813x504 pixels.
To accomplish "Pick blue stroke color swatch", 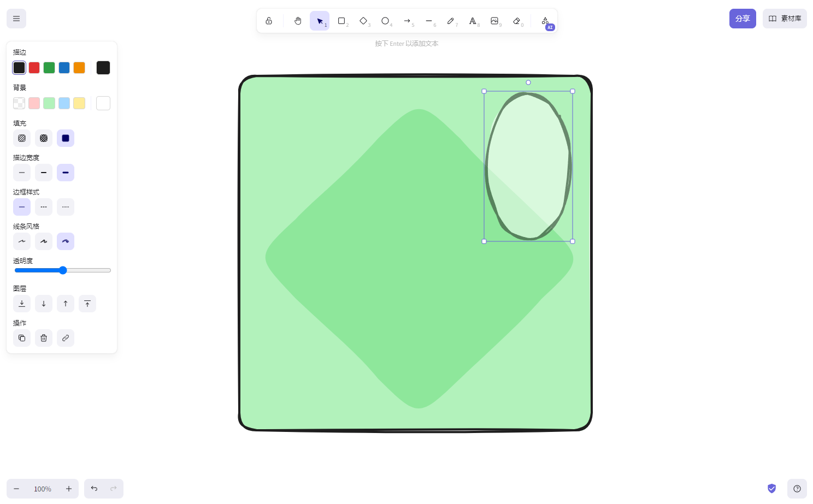I will point(64,68).
